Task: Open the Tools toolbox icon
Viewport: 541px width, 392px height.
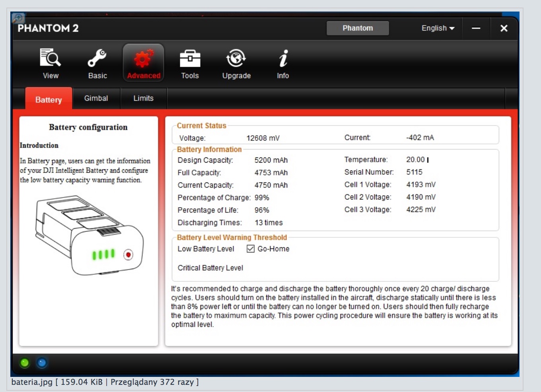Action: (190, 58)
